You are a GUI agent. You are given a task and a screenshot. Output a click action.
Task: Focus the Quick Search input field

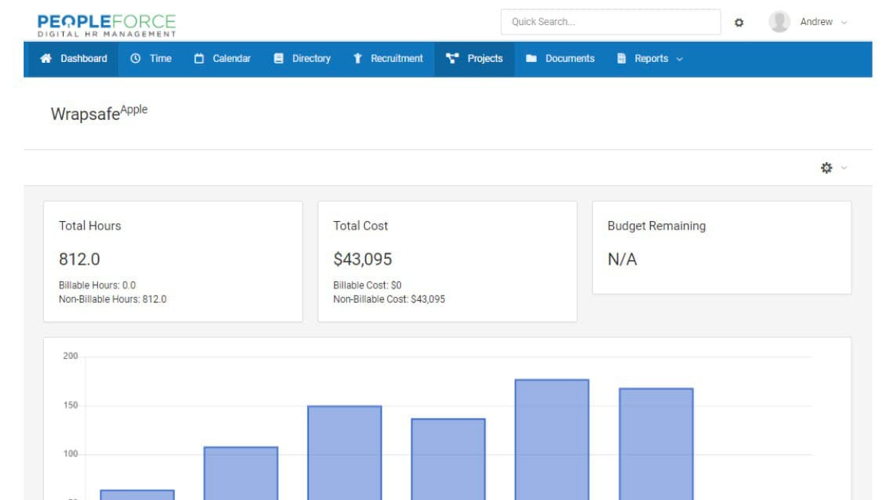pyautogui.click(x=610, y=22)
